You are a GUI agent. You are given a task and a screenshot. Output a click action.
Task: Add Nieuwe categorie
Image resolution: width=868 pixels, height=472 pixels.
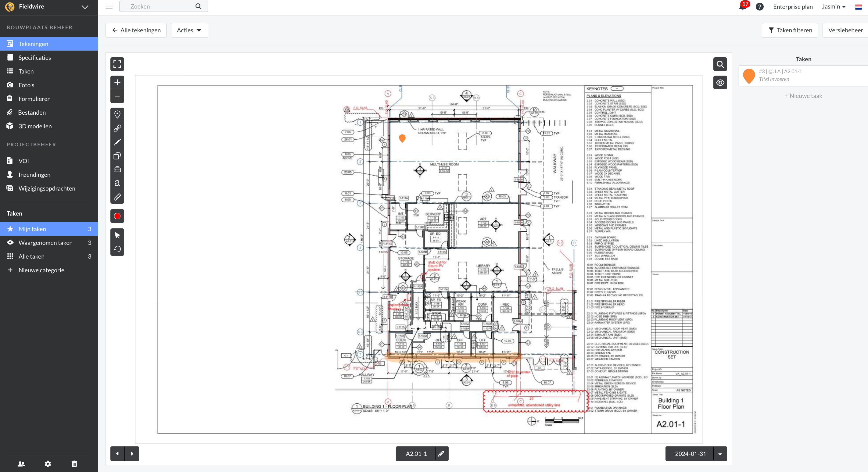pos(49,270)
